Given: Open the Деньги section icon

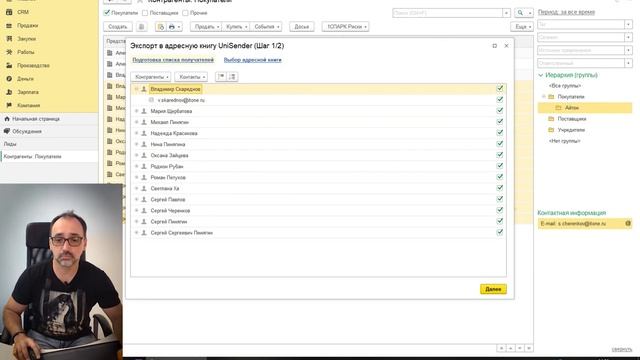Looking at the screenshot, I should (x=9, y=79).
